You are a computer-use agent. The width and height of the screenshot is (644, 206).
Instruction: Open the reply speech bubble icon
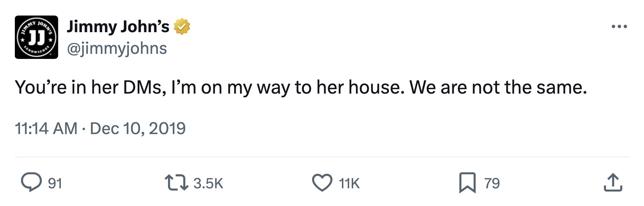[31, 182]
